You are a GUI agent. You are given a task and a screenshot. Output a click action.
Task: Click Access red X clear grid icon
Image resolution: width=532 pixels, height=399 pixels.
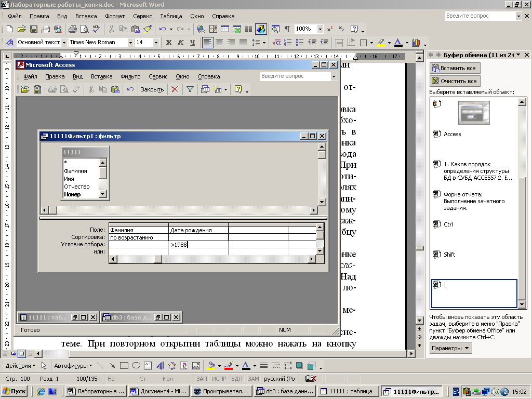(x=175, y=89)
